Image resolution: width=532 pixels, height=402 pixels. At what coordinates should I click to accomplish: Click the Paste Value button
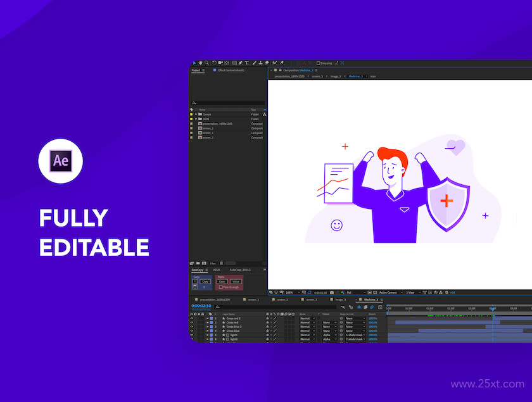236,282
